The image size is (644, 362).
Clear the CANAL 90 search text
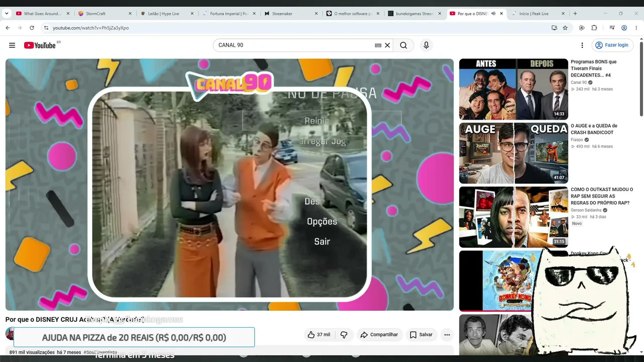(x=387, y=45)
